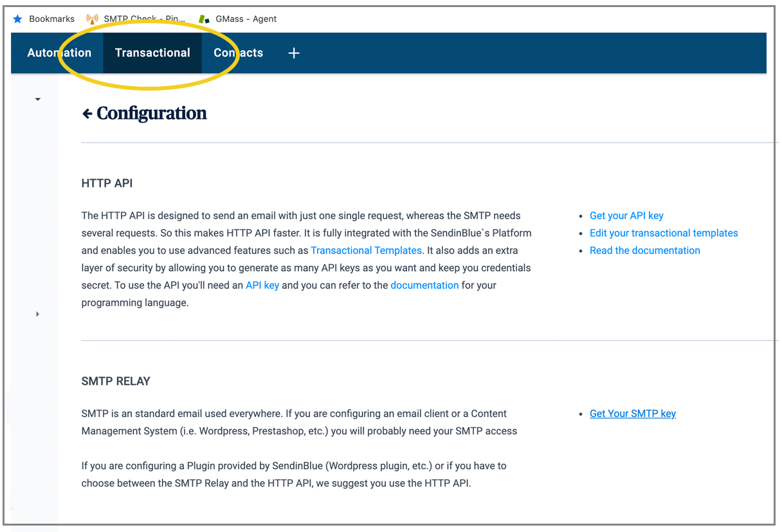This screenshot has height=532, width=782.
Task: Open the 'Read the documentation' link
Action: pos(645,251)
